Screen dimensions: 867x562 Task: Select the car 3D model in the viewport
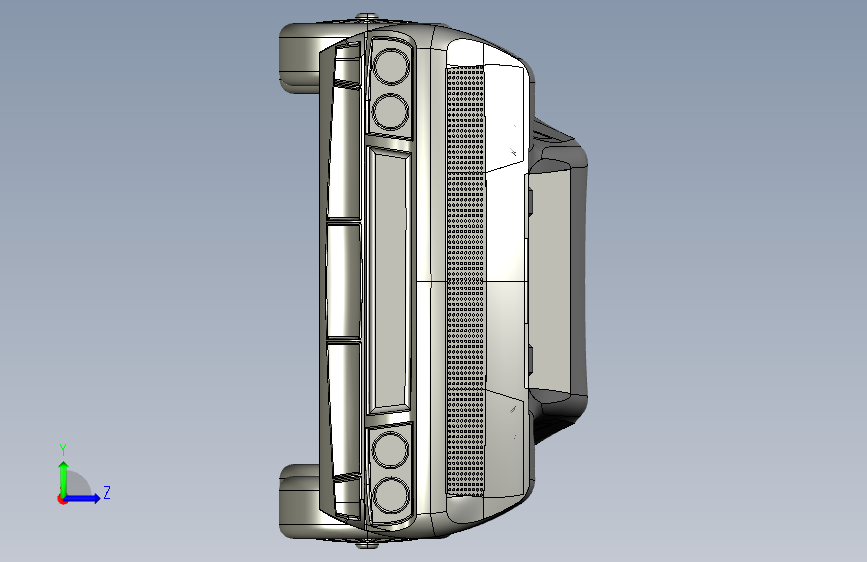433,280
